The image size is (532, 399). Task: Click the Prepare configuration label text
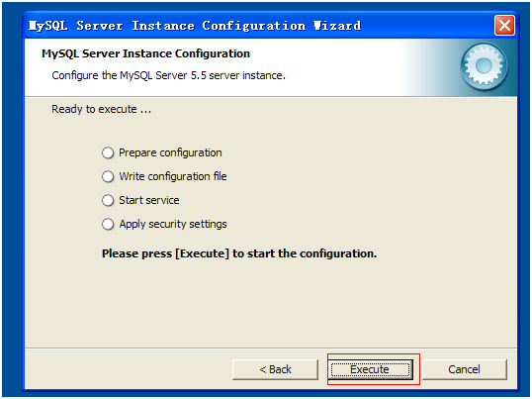pos(170,153)
